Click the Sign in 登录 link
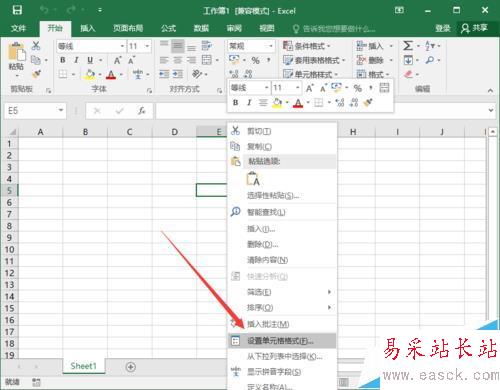This screenshot has height=390, width=500. [x=443, y=28]
